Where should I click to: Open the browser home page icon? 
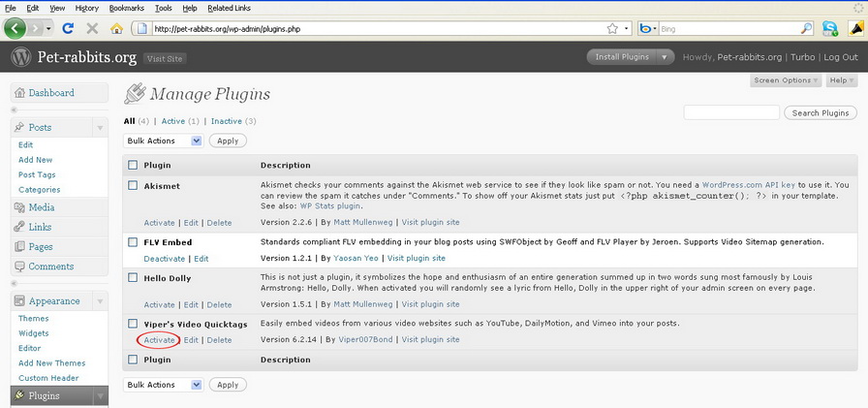tap(116, 29)
